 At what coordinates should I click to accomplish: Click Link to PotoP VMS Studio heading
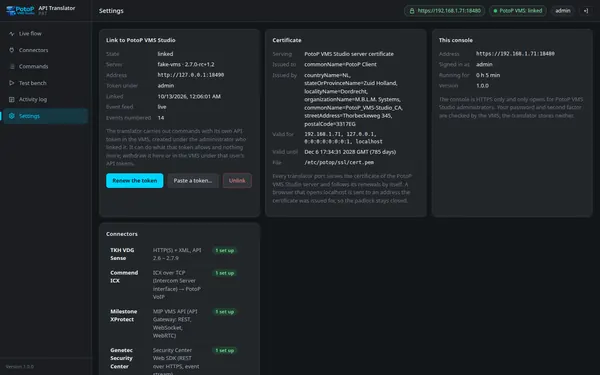(141, 40)
